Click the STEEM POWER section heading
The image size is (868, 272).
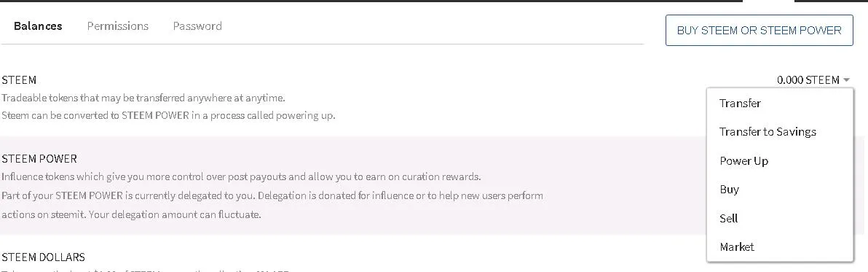point(39,159)
